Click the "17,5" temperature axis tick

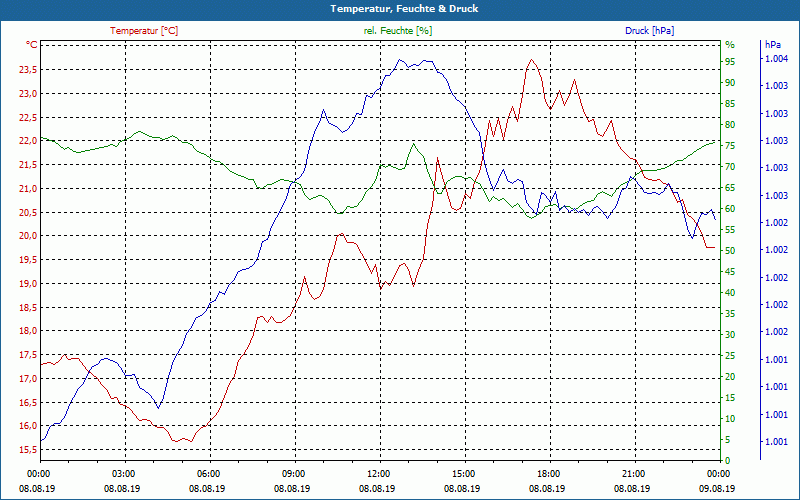pos(28,355)
